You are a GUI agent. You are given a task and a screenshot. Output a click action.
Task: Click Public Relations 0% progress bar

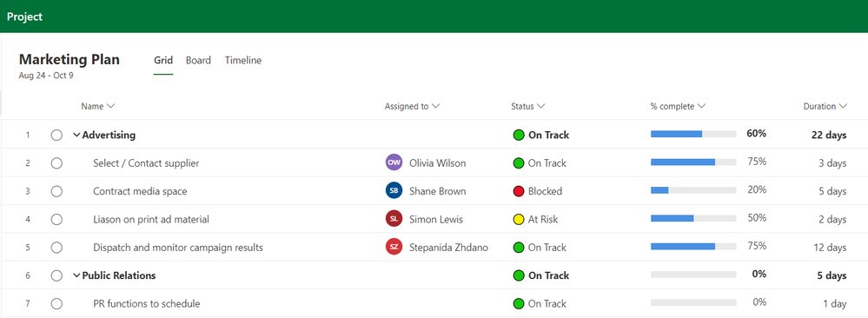click(693, 275)
